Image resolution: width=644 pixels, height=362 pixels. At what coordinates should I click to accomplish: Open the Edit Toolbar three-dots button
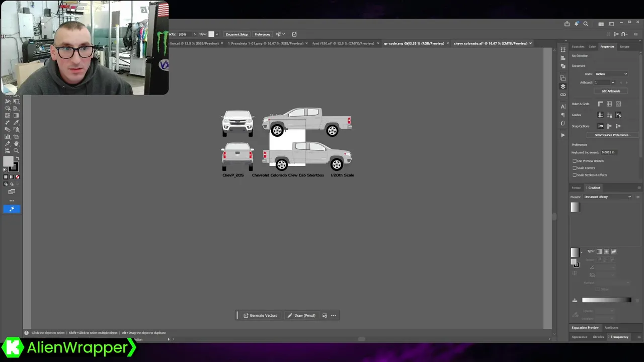pos(12,201)
